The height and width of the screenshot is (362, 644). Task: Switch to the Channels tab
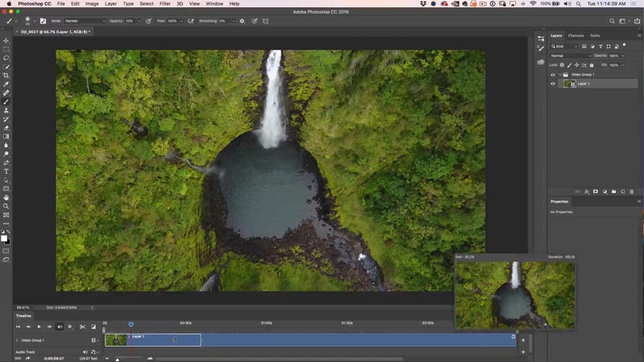click(576, 35)
